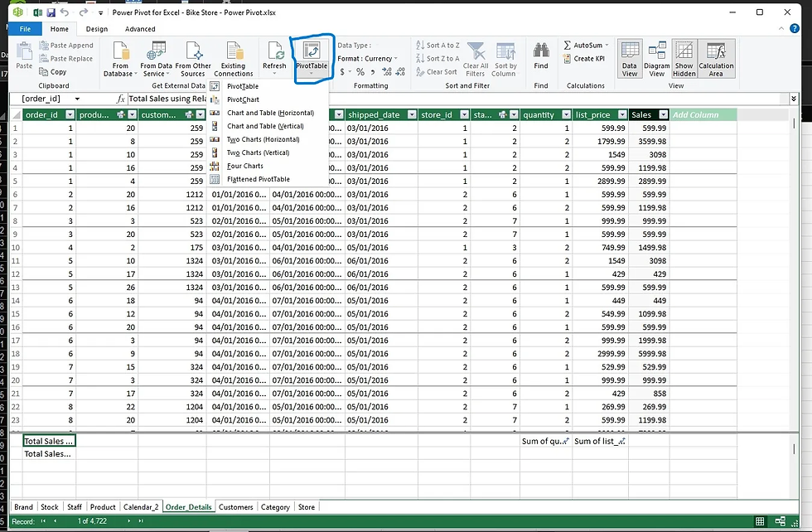Click the Find binoculars icon
812x532 pixels.
pyautogui.click(x=540, y=51)
